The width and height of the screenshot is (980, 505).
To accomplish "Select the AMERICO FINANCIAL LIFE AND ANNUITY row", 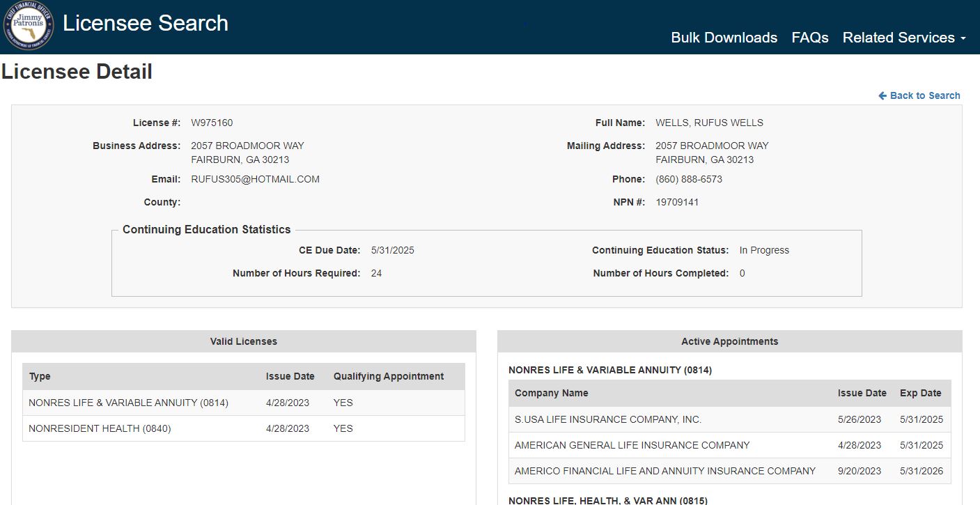I will coord(664,471).
